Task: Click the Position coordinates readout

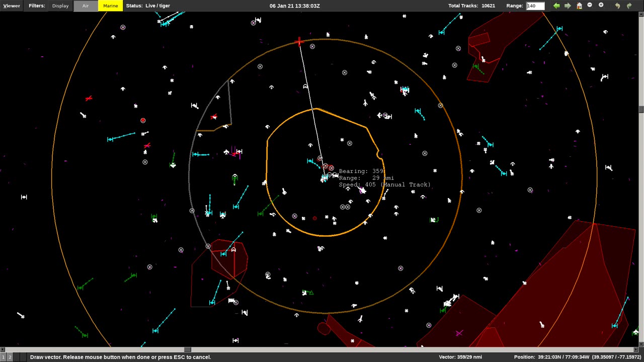Action: [x=578, y=357]
